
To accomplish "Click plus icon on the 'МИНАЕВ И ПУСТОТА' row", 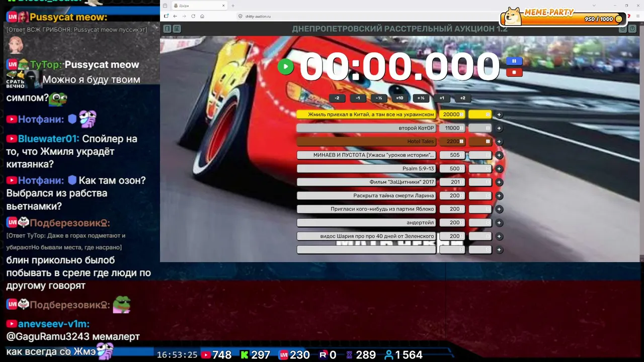I will point(499,155).
